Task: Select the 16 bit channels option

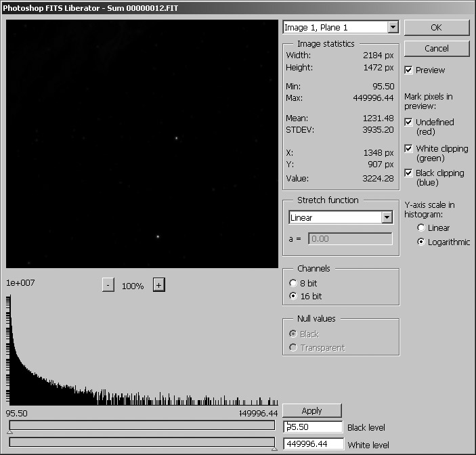Action: [293, 297]
